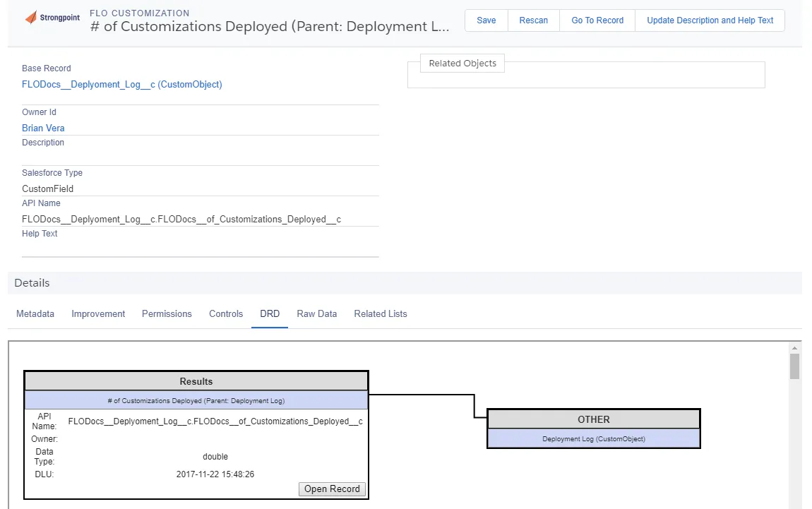Open the Related Lists tab

(381, 313)
